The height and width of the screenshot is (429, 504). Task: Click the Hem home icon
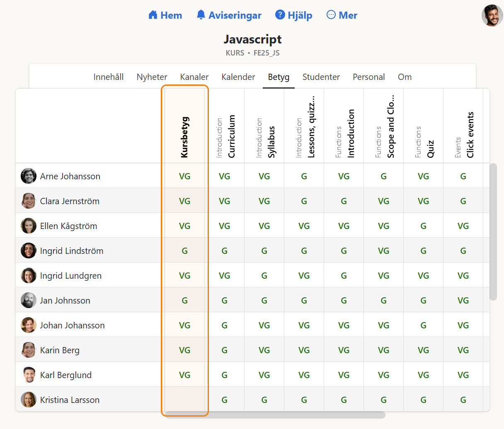click(153, 15)
